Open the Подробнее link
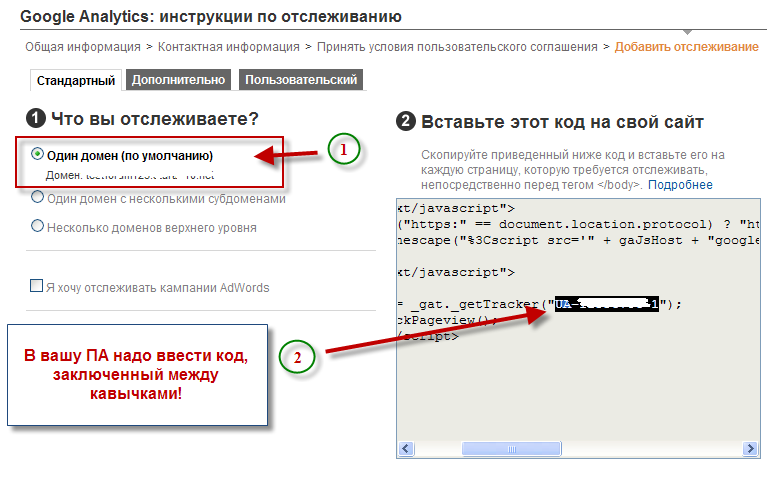The width and height of the screenshot is (781, 500). pyautogui.click(x=680, y=185)
